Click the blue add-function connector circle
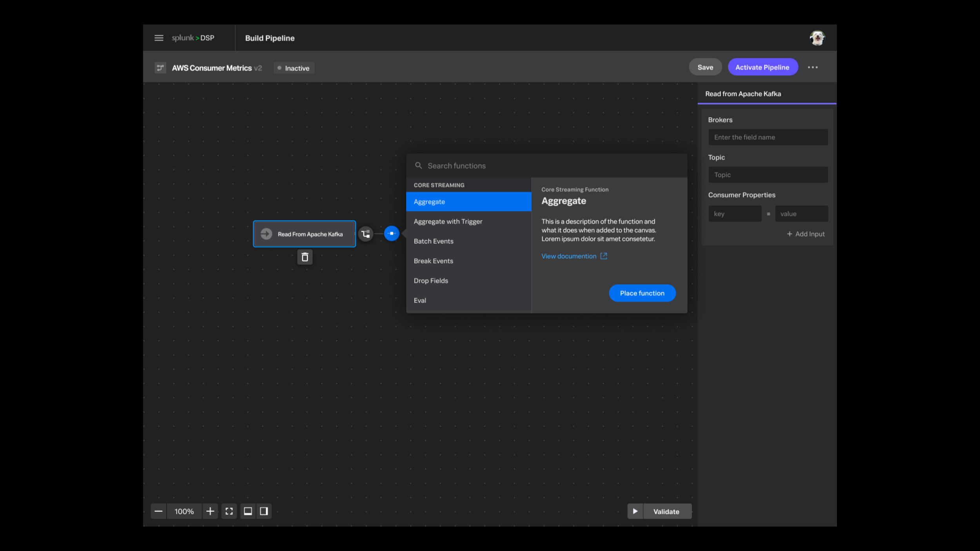980x551 pixels. pyautogui.click(x=391, y=234)
